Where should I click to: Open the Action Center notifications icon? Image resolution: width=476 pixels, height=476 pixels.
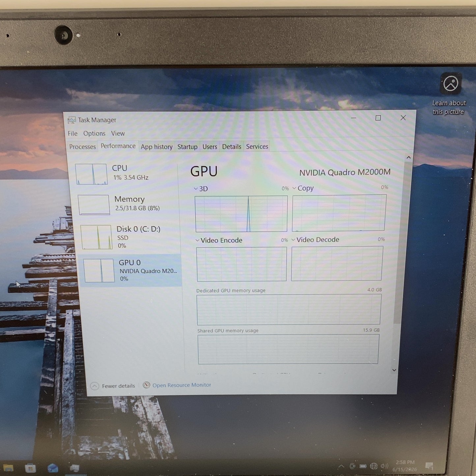[x=429, y=466]
